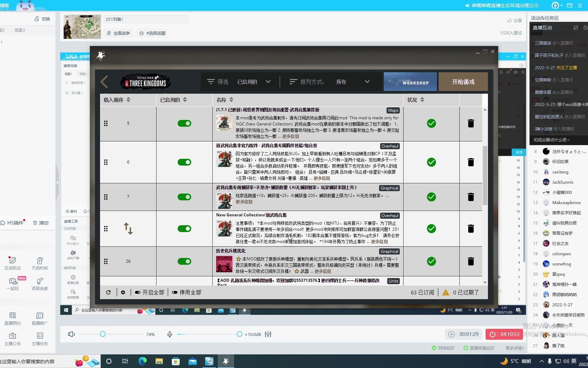Adjust the microphone gain slider +10.0dB
Image resolution: width=588 pixels, height=368 pixels.
click(x=239, y=334)
